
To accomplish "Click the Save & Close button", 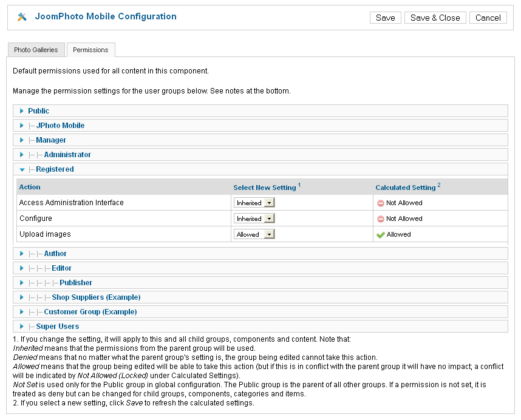I will (435, 18).
